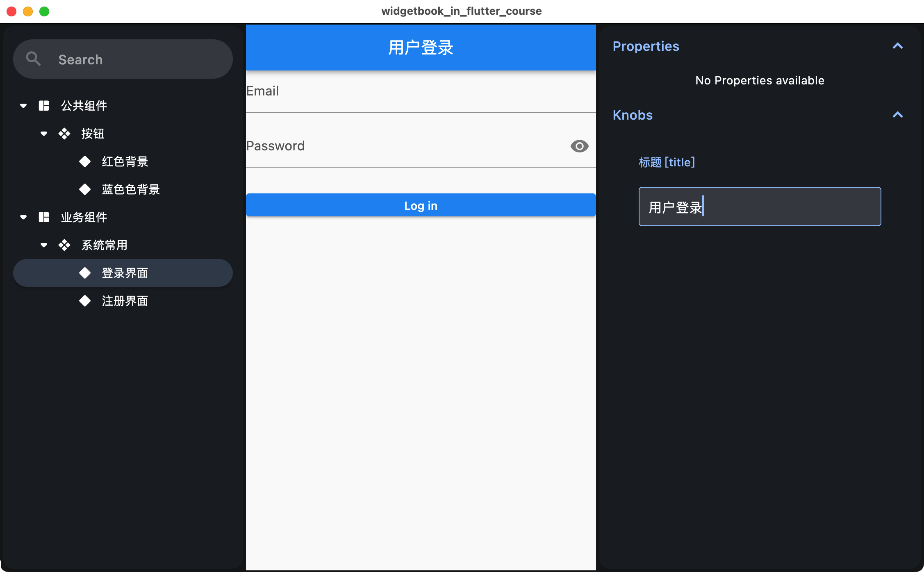Viewport: 924px width, 572px height.
Task: Collapse the 业务组件 category arrow
Action: tap(23, 217)
